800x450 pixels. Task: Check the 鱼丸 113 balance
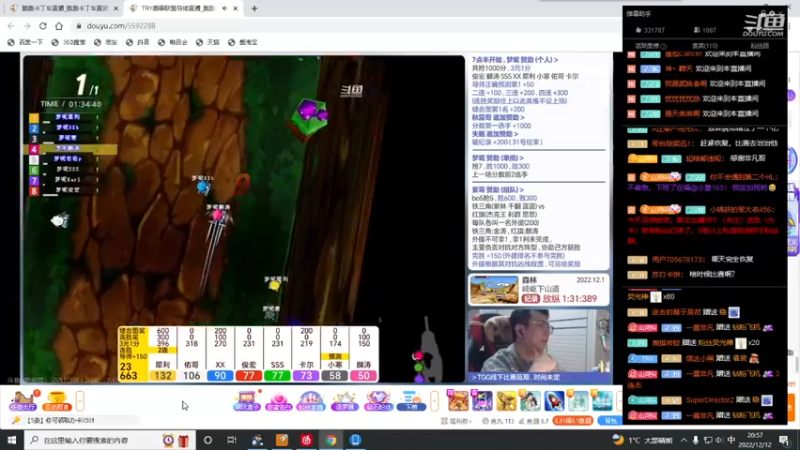(498, 421)
